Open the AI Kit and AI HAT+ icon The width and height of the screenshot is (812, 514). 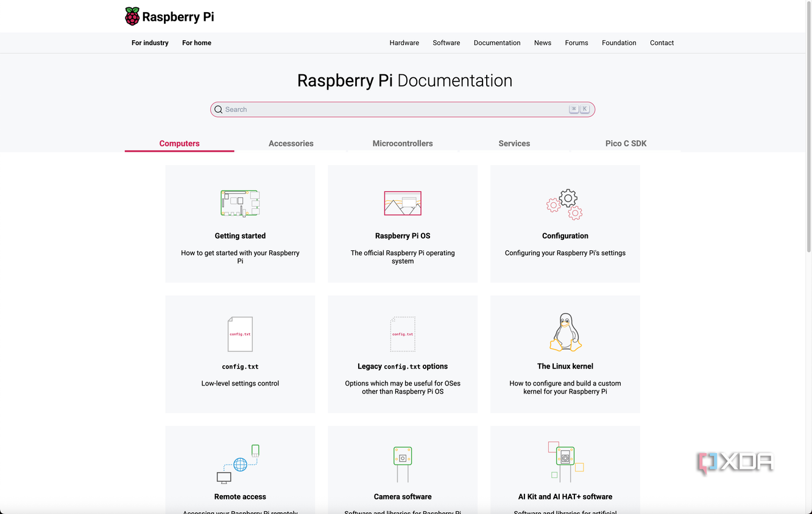tap(565, 462)
